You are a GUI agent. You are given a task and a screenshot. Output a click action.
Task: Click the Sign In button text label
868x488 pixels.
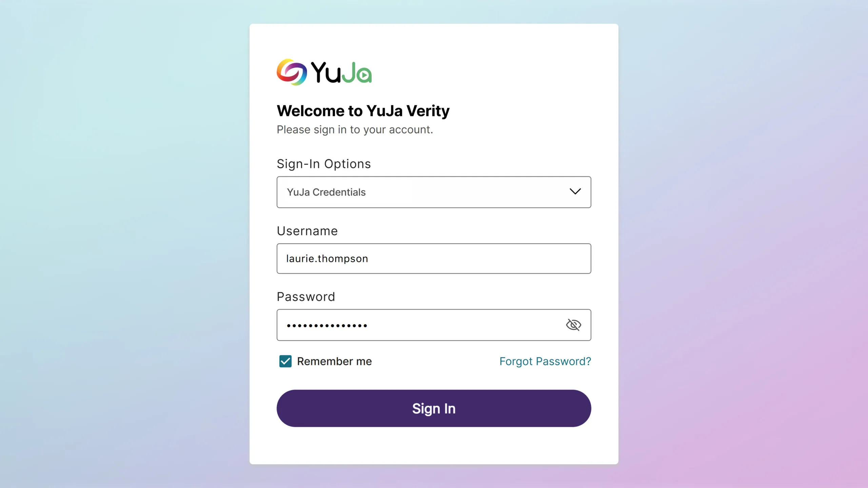coord(434,409)
